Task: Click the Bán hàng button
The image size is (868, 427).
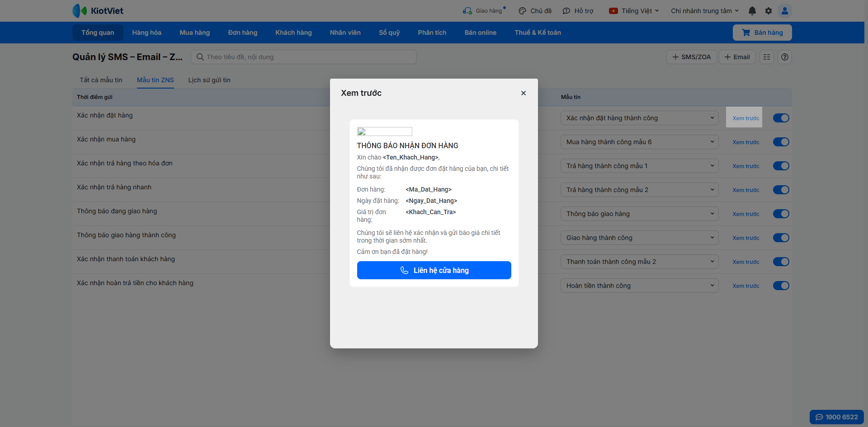Action: pos(762,33)
